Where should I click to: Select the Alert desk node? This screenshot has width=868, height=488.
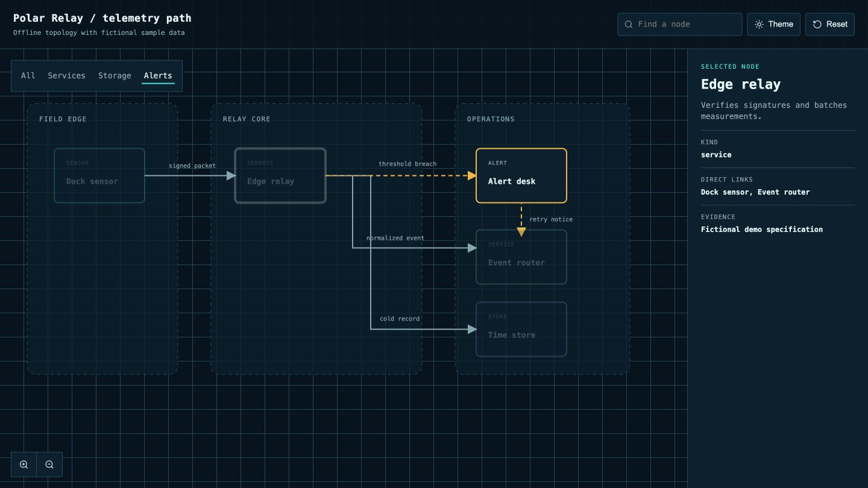click(x=521, y=175)
